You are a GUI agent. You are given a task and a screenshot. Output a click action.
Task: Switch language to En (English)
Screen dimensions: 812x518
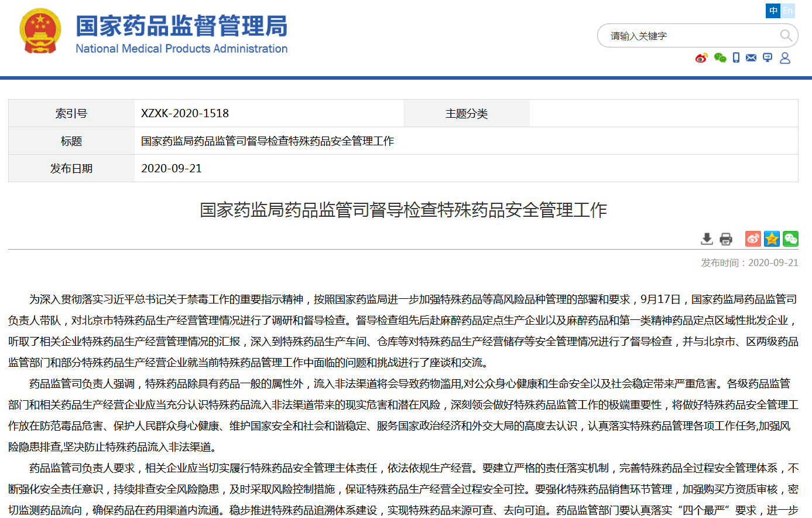(x=788, y=11)
